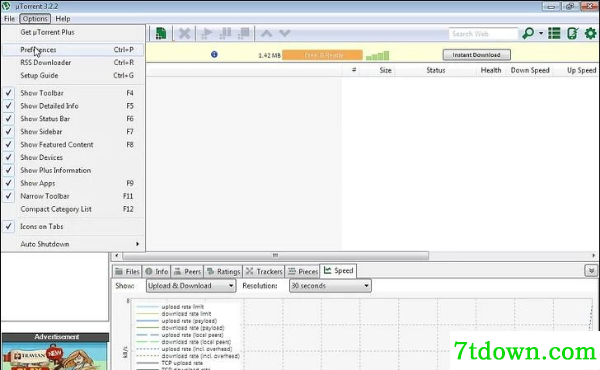Open preferences via the gear icon
This screenshot has width=600, height=370.
[590, 34]
